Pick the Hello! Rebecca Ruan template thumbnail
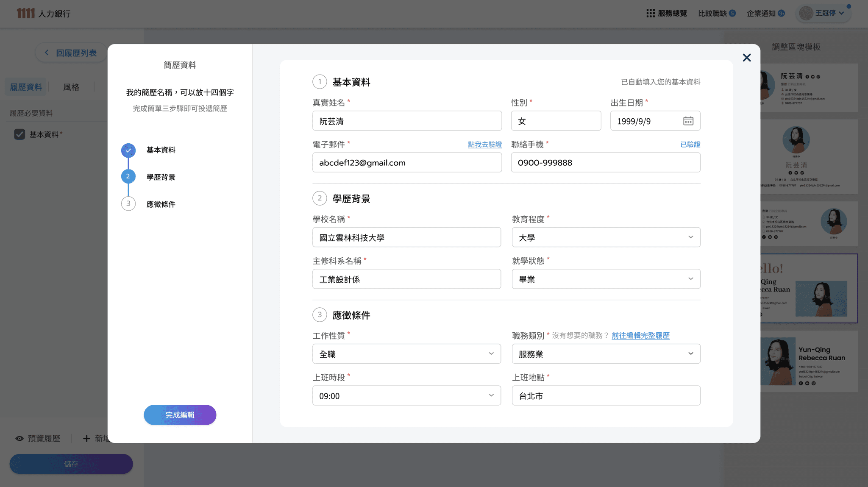This screenshot has height=487, width=868. [809, 288]
